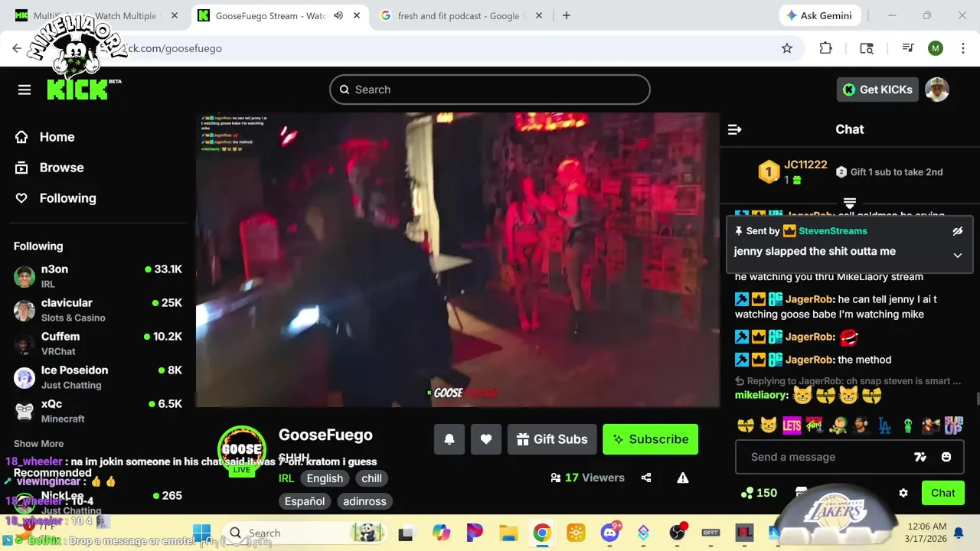
Task: Open the emoji picker in chat input
Action: coord(946,457)
